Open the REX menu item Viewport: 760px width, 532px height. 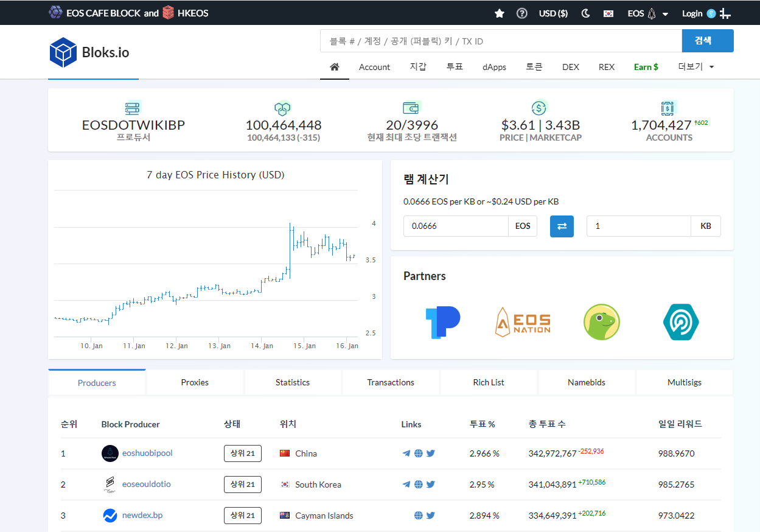coord(607,67)
